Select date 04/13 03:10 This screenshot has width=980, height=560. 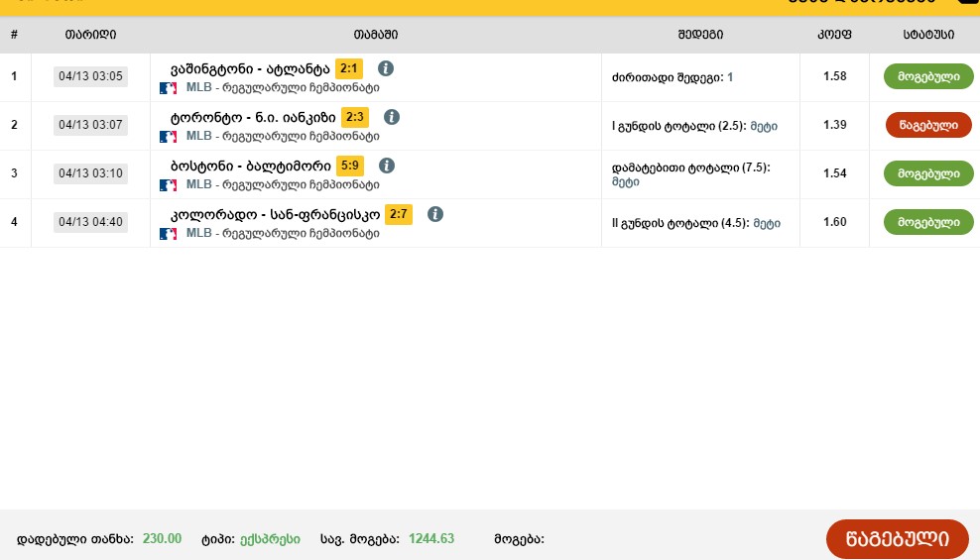pyautogui.click(x=90, y=173)
